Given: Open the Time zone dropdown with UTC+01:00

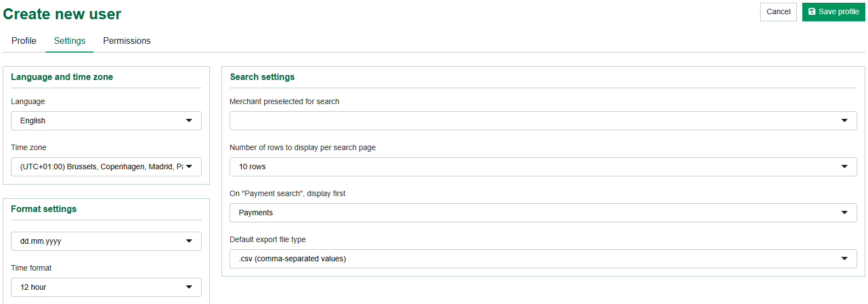Looking at the screenshot, I should coord(99,167).
